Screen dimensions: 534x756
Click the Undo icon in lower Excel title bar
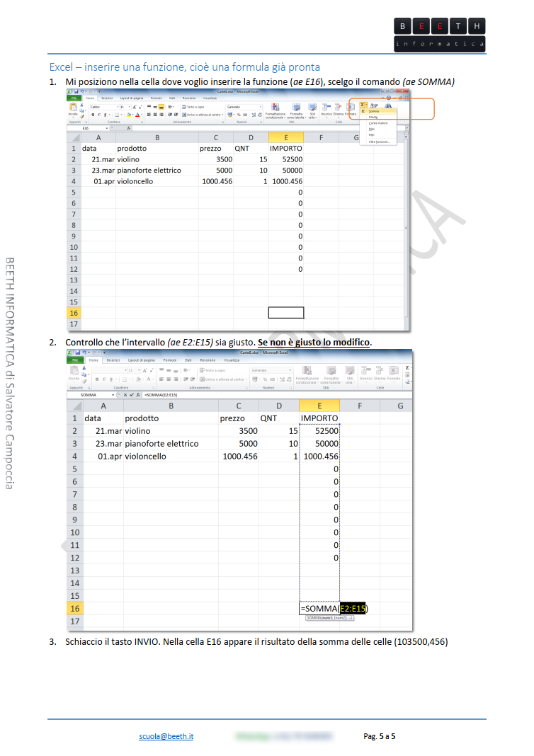pyautogui.click(x=84, y=353)
